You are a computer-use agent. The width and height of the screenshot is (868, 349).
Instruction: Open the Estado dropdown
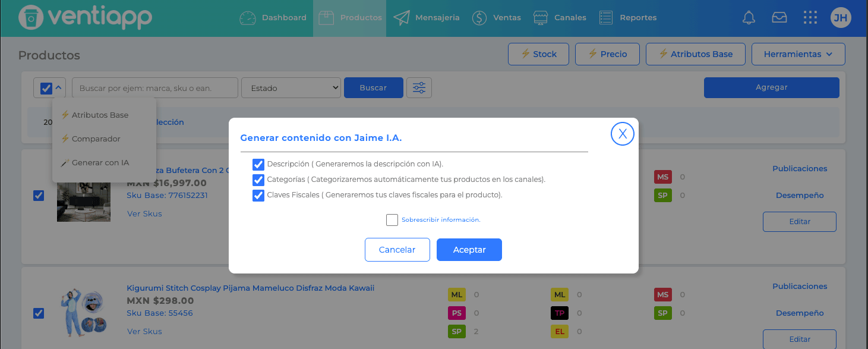(x=291, y=88)
